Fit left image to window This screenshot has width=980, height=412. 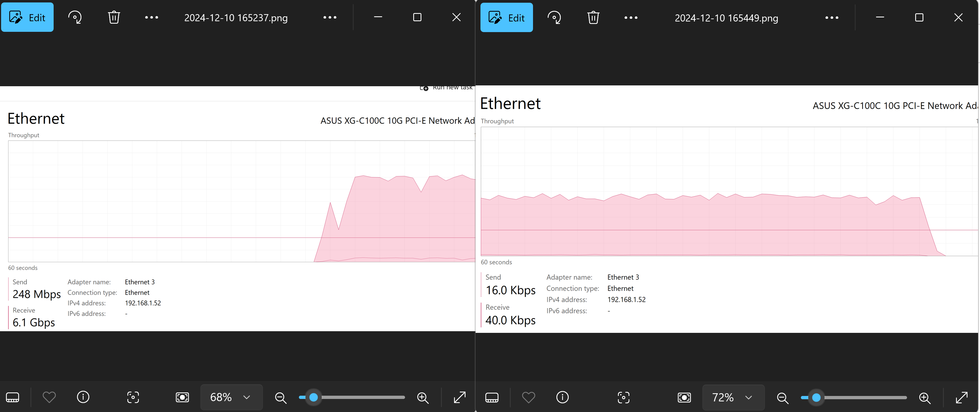pyautogui.click(x=182, y=398)
